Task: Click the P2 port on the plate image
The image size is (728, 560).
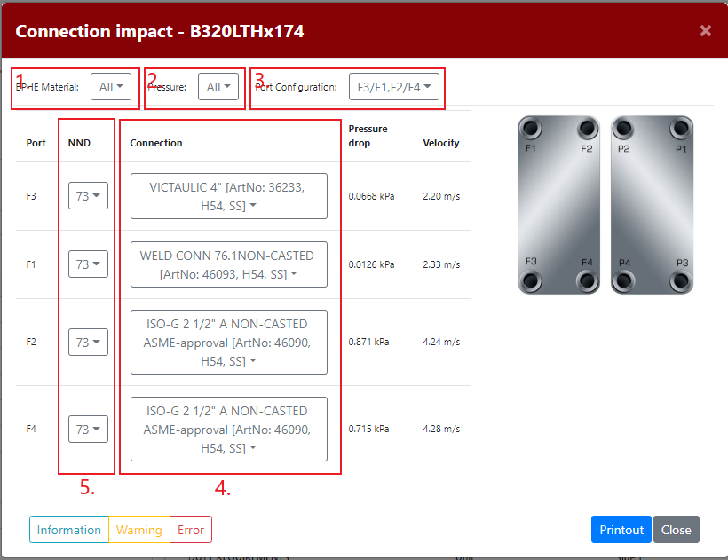Action: (623, 129)
